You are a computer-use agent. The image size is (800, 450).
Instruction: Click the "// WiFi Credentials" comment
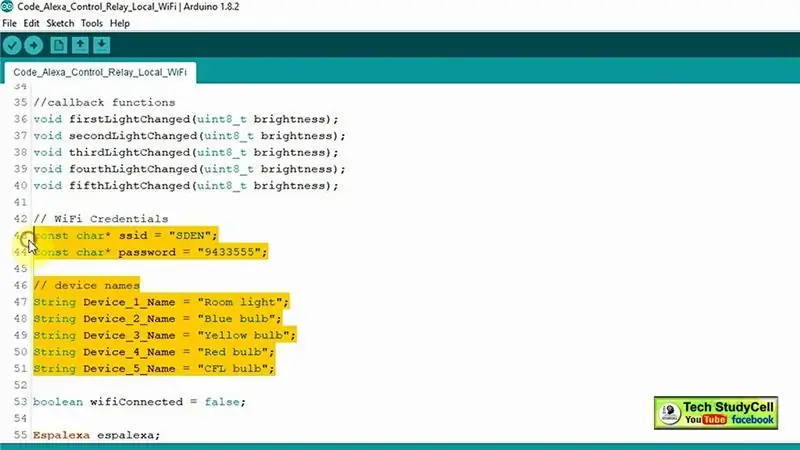[x=101, y=219]
